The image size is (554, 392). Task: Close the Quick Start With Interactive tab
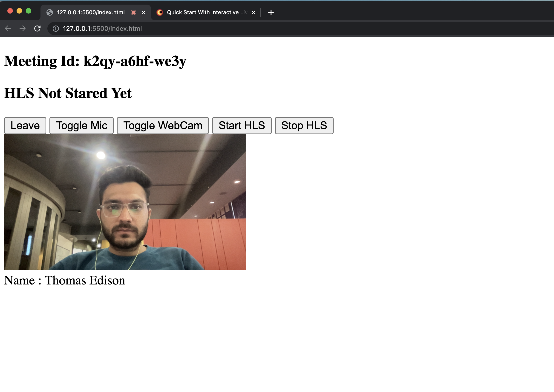tap(254, 12)
